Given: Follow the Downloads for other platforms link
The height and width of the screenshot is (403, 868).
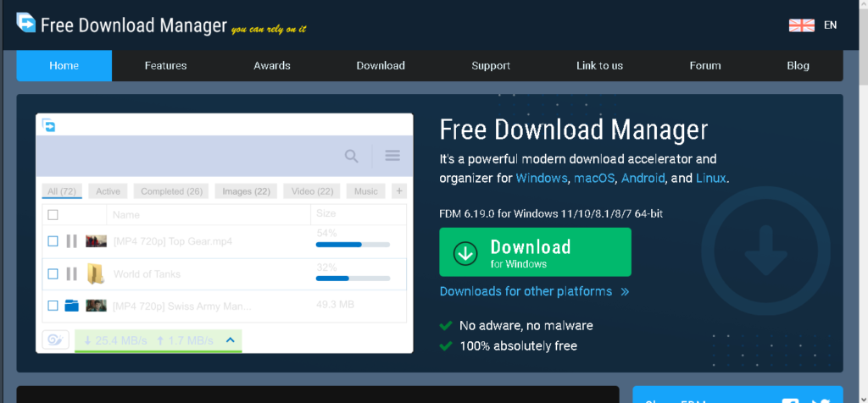Looking at the screenshot, I should [x=526, y=291].
